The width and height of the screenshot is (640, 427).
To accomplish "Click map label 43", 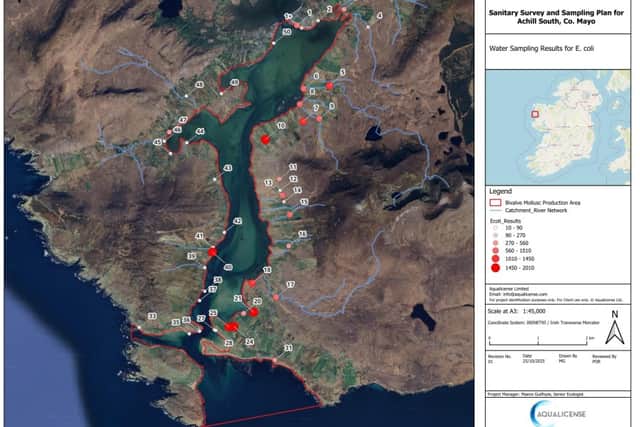I will (x=228, y=168).
